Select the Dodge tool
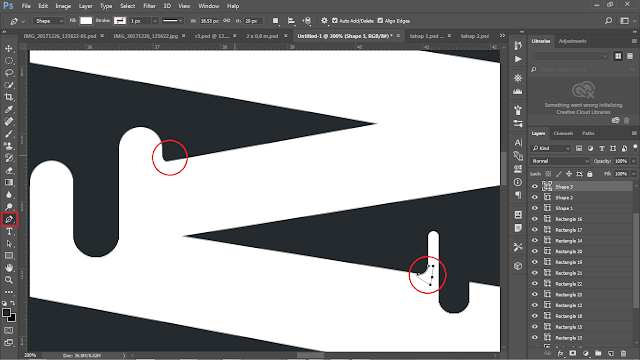The width and height of the screenshot is (640, 360). tap(9, 207)
